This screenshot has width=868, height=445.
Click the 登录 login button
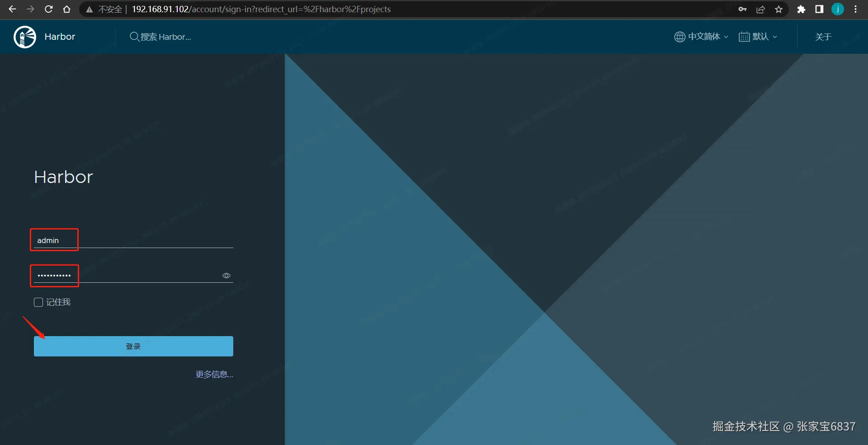133,346
